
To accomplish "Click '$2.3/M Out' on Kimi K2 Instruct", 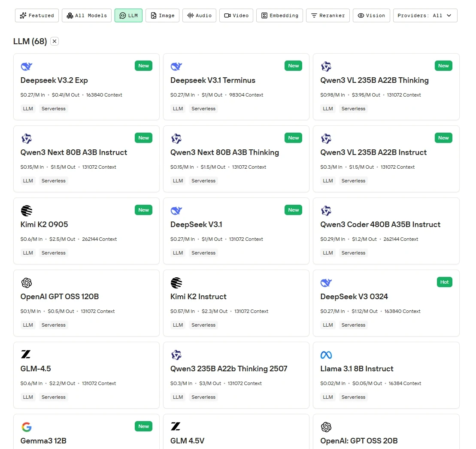I will 215,312.
